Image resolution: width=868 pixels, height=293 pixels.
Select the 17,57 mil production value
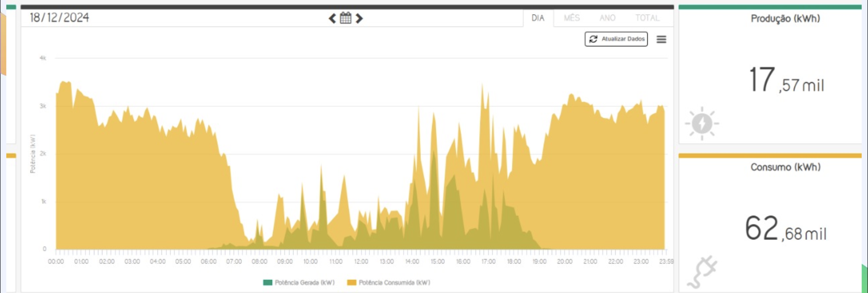[x=786, y=81]
